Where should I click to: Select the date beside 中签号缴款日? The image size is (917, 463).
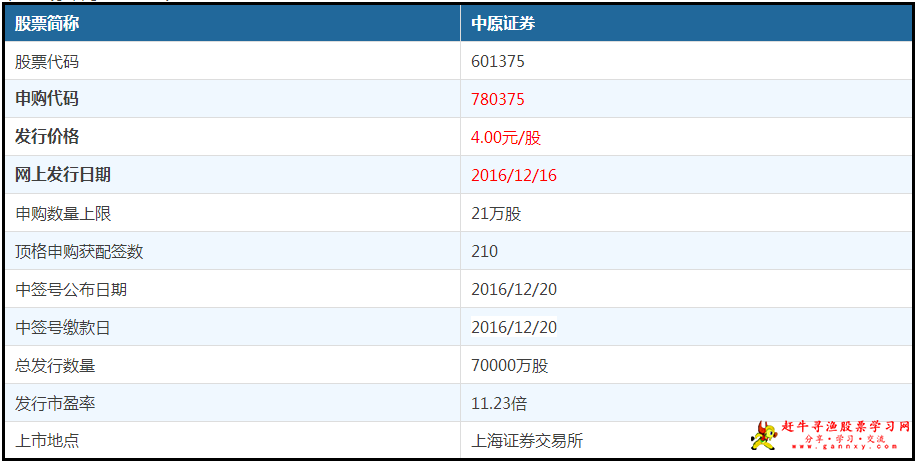514,327
